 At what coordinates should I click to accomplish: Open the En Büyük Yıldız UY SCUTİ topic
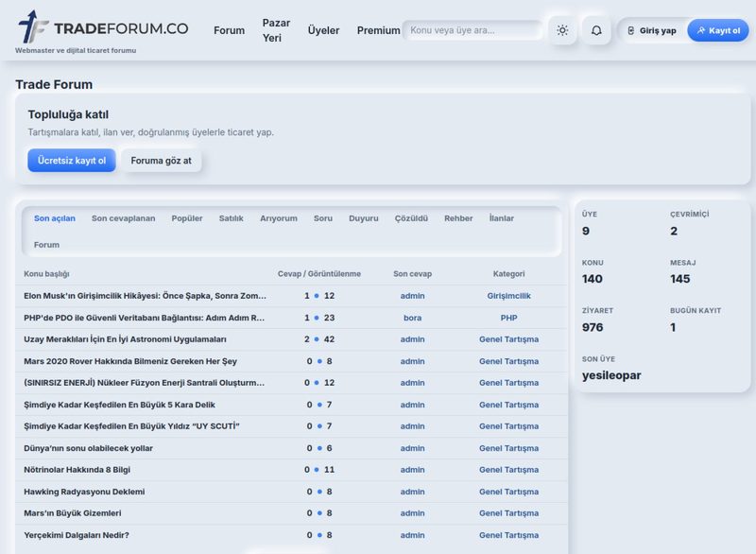[x=131, y=426]
